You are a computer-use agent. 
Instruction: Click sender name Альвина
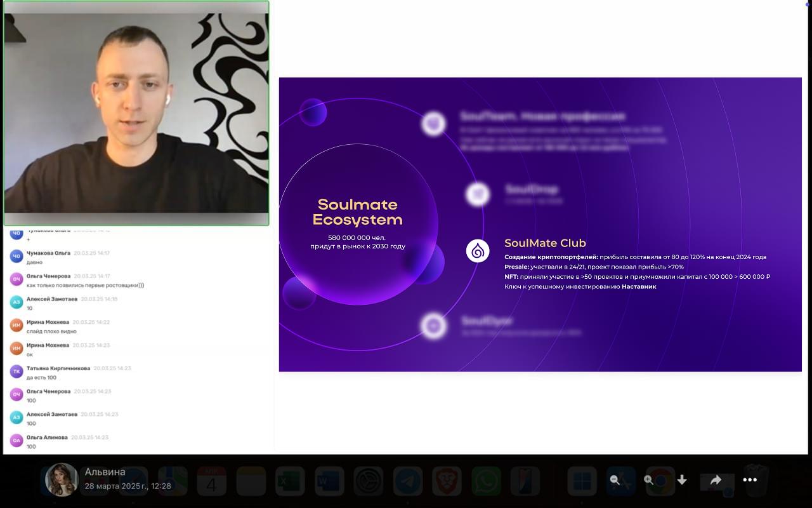[105, 472]
